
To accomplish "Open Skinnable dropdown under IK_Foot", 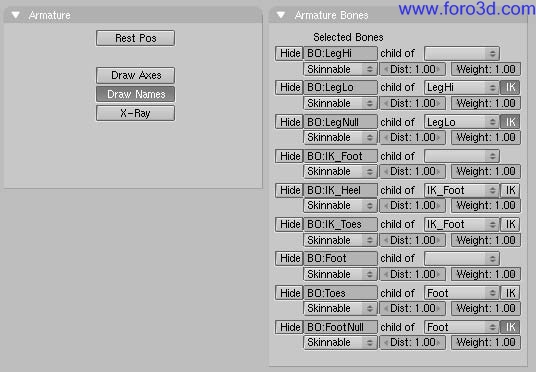I will (340, 171).
